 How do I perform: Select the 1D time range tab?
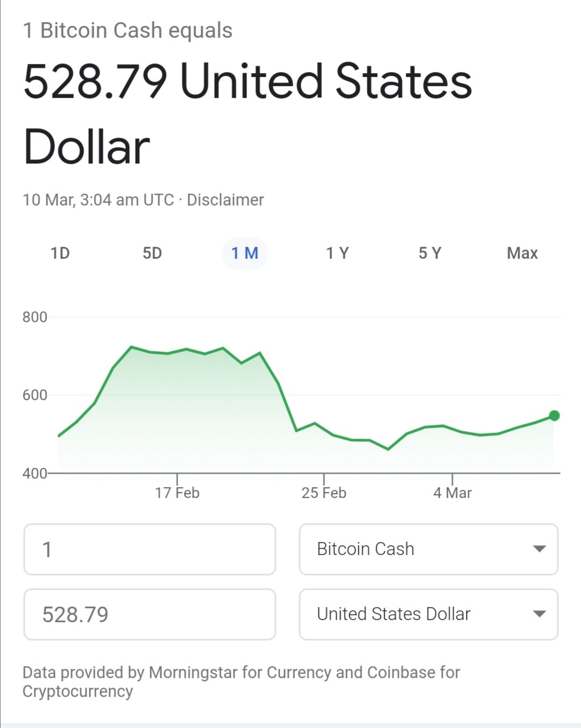pos(60,253)
